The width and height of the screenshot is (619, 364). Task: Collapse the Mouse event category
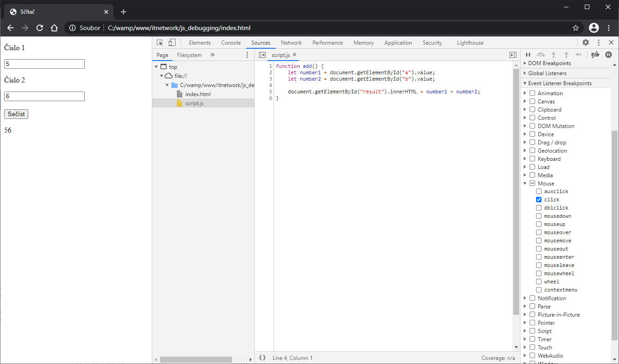[526, 184]
